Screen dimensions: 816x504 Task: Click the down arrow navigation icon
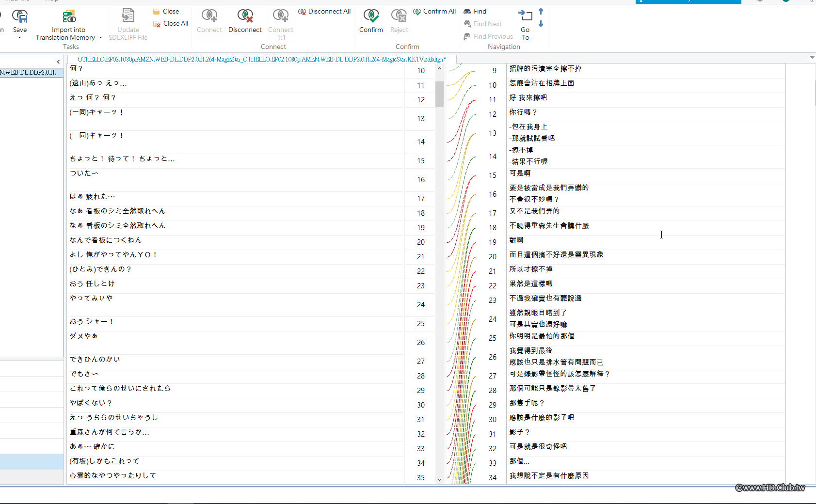coord(541,23)
